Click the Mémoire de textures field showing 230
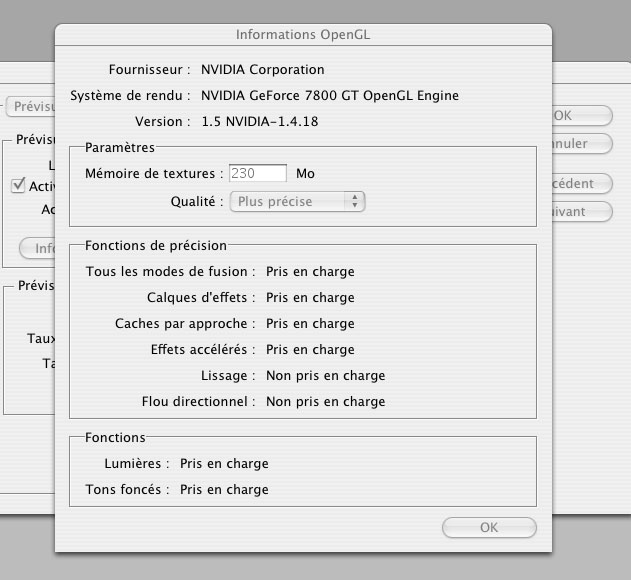The width and height of the screenshot is (631, 580). [x=258, y=173]
